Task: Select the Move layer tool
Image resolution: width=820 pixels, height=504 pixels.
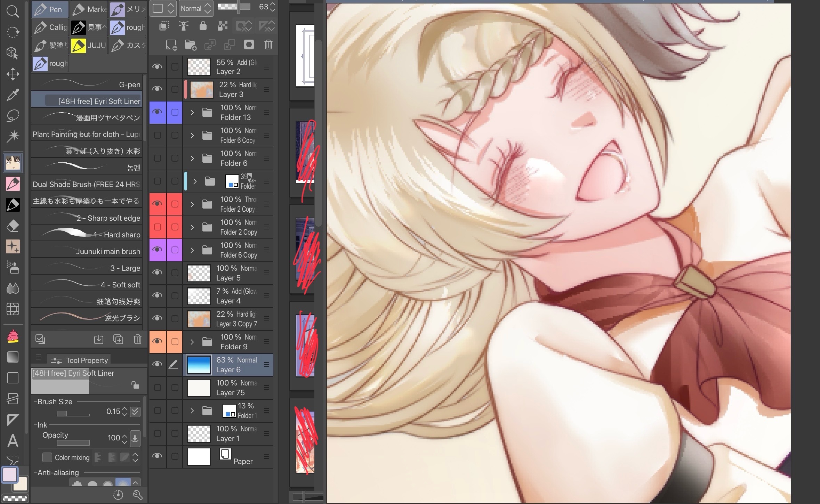Action: pyautogui.click(x=13, y=74)
